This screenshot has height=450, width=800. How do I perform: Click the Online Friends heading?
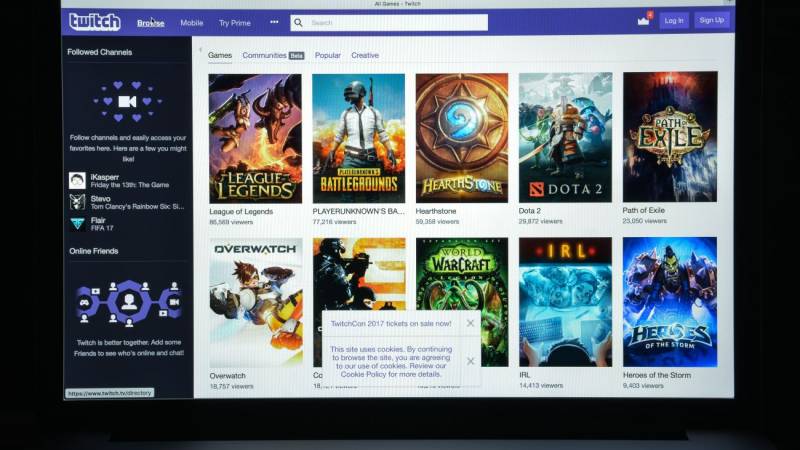[x=93, y=251]
